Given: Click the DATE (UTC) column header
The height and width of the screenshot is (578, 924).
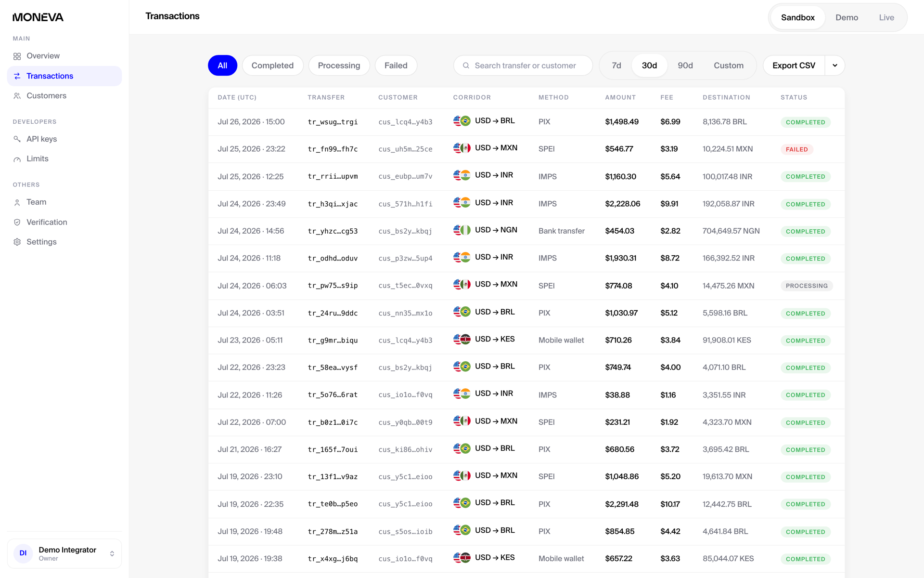Looking at the screenshot, I should point(237,97).
